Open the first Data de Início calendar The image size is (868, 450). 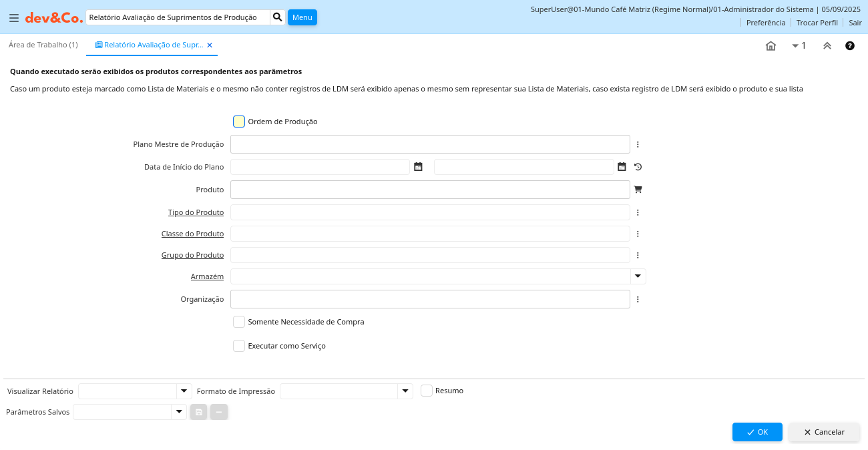(418, 167)
